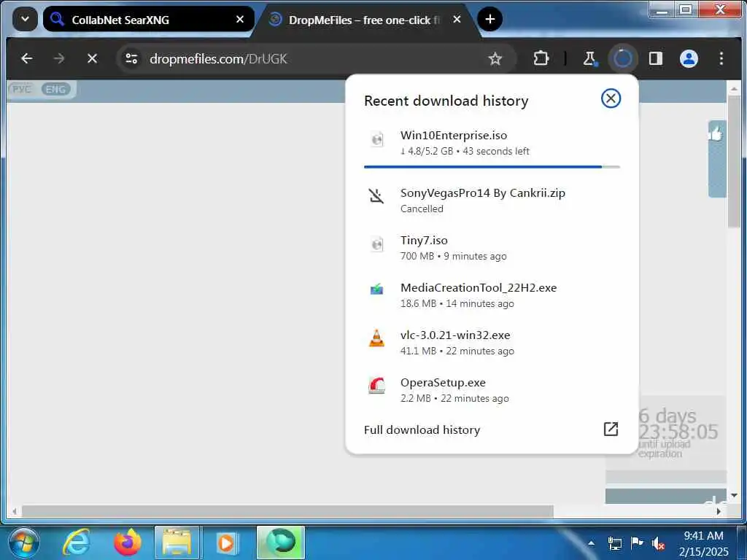The width and height of the screenshot is (747, 560).
Task: Show hidden system tray icons arrow
Action: (x=591, y=542)
